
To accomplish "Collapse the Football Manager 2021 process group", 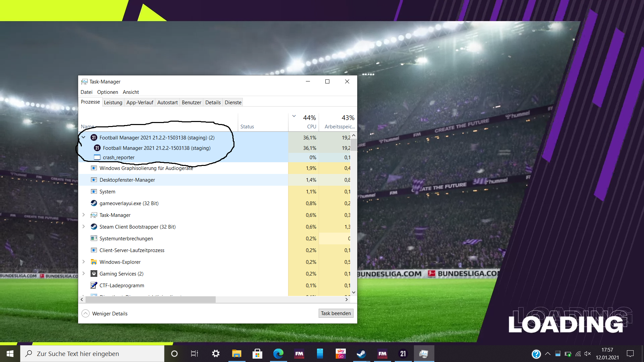I will [84, 137].
